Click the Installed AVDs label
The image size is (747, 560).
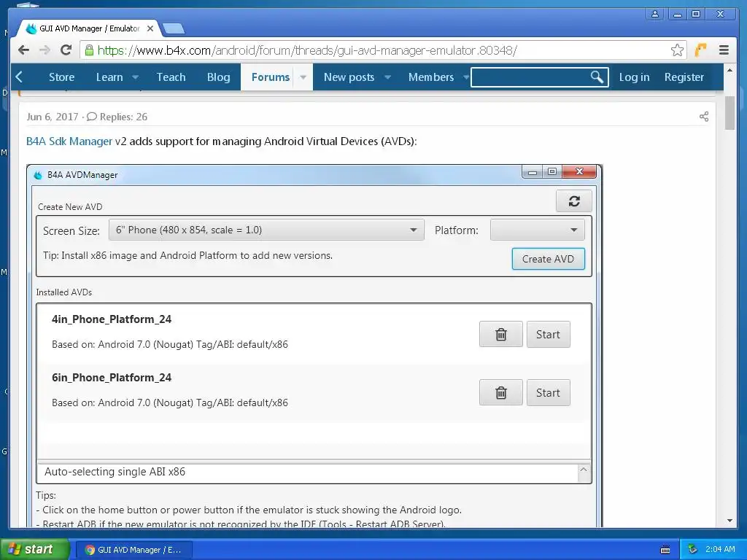point(64,292)
